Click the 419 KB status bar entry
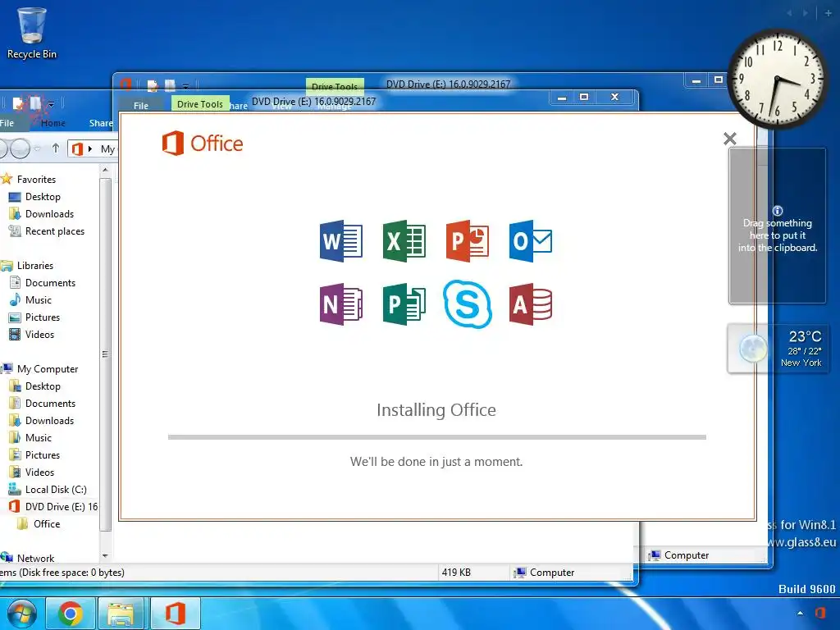 pos(456,572)
